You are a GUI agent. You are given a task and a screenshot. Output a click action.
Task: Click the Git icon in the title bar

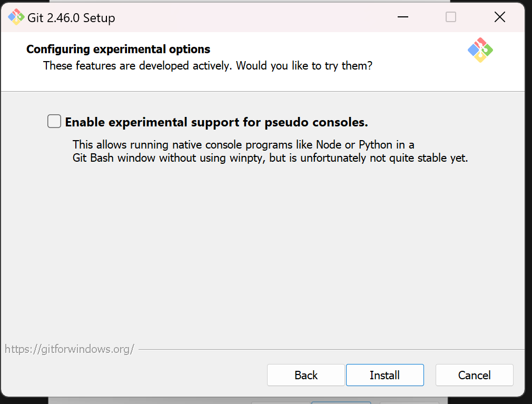point(16,17)
